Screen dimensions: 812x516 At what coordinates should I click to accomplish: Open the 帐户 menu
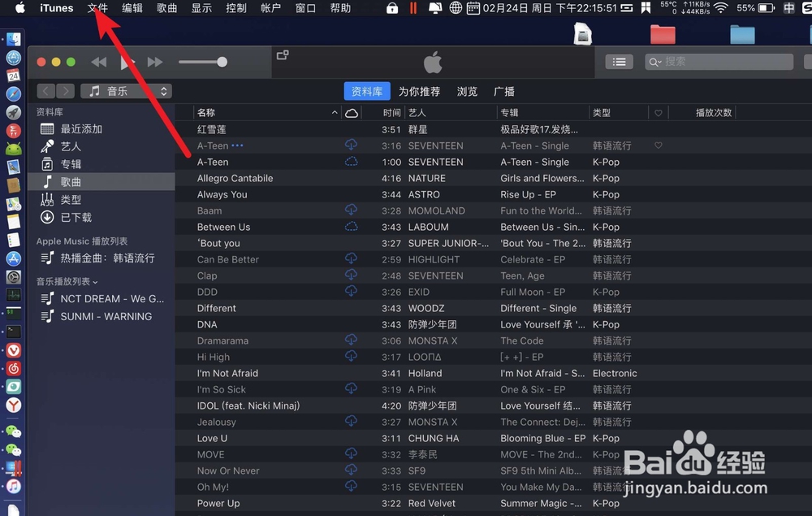(271, 8)
